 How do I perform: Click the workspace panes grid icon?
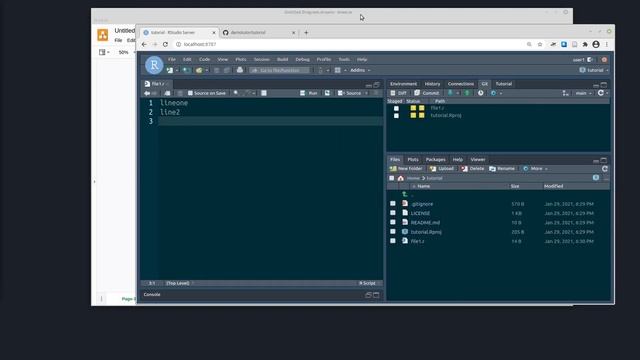click(338, 70)
